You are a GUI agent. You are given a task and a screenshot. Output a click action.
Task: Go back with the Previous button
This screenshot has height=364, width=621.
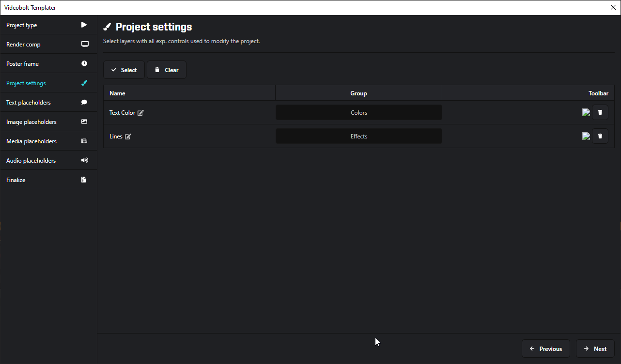[x=545, y=349]
